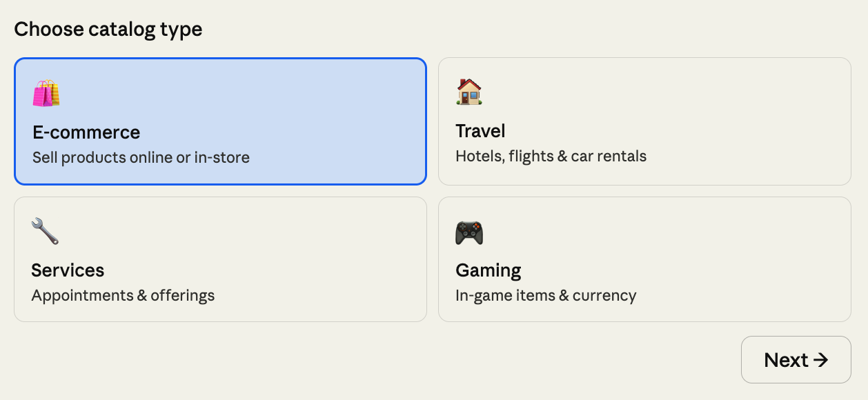
Task: Click the Travel title text
Action: [480, 131]
